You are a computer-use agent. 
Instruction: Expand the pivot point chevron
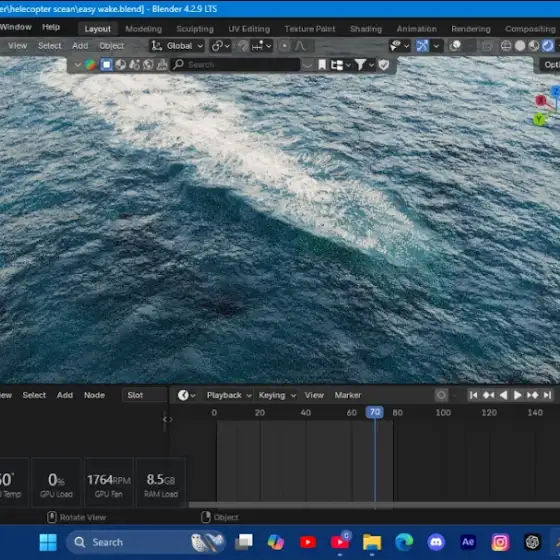[227, 46]
